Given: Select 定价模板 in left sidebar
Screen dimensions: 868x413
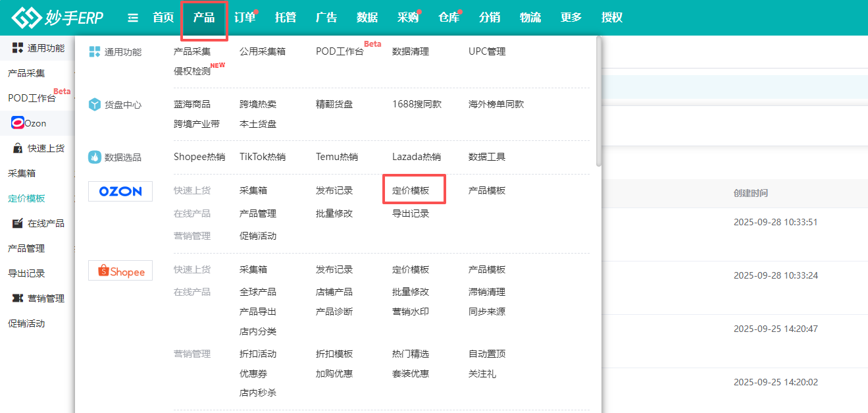Looking at the screenshot, I should (x=26, y=198).
